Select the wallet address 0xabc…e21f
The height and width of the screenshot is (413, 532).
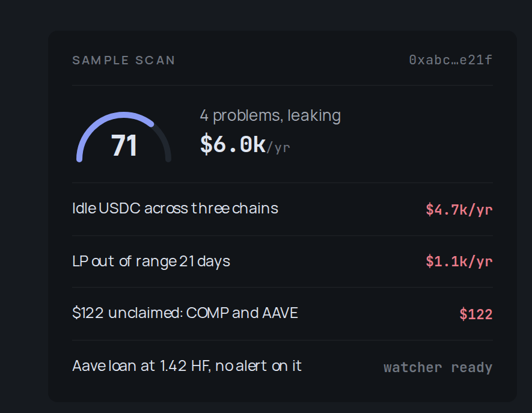[451, 60]
